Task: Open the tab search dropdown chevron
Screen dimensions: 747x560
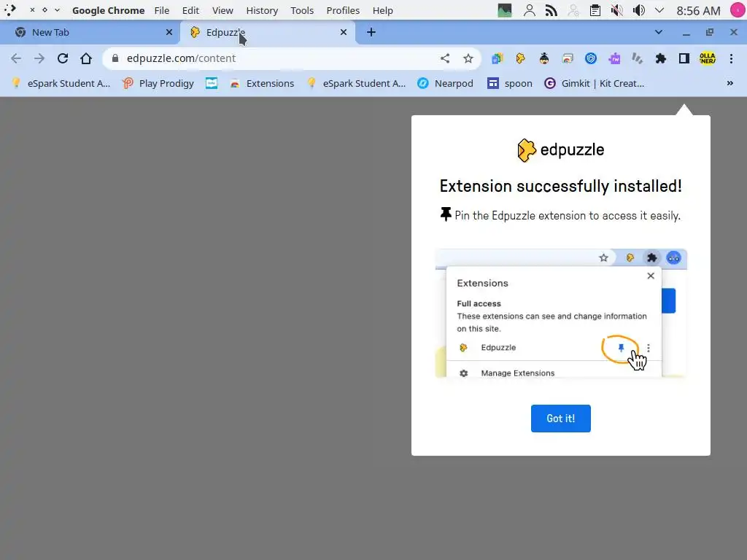Action: (x=659, y=32)
